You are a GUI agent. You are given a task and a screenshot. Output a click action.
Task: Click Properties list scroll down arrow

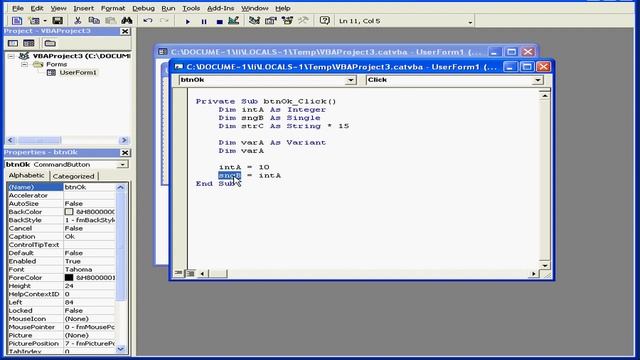coord(121,349)
